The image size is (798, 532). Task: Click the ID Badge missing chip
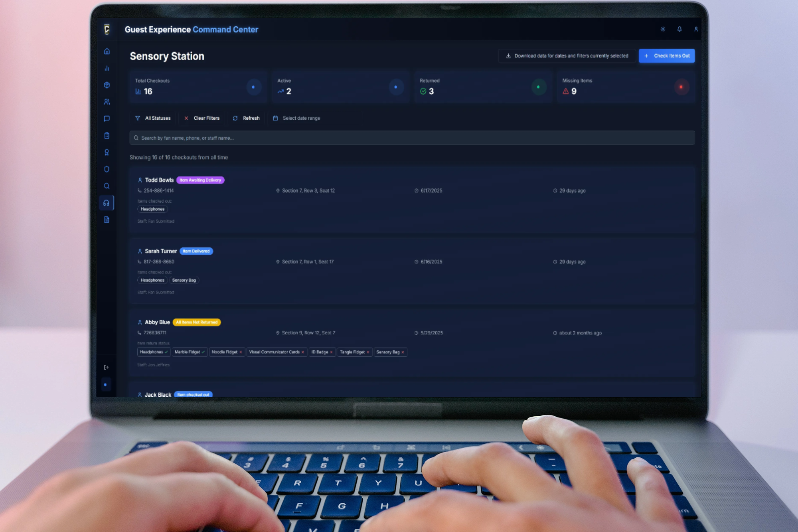(322, 352)
